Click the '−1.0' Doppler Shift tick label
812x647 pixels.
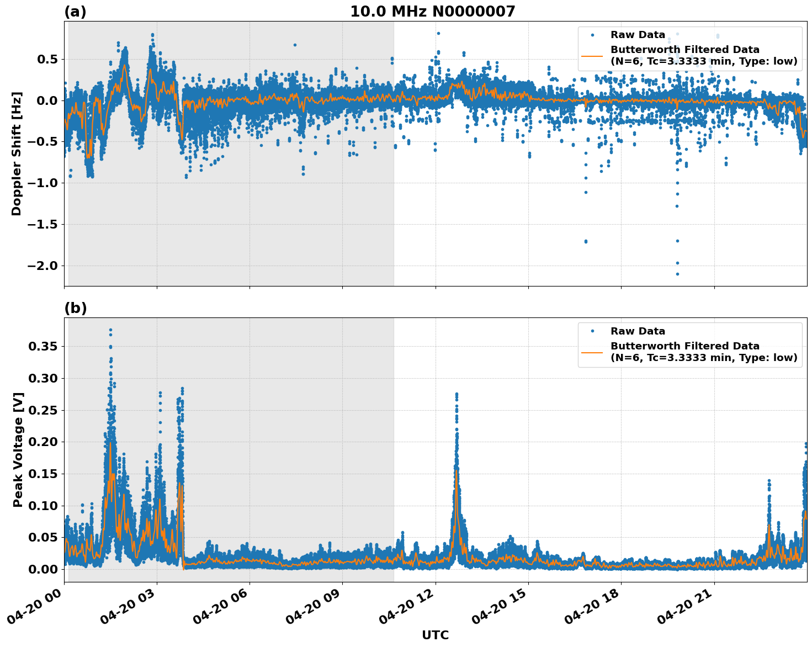point(43,183)
